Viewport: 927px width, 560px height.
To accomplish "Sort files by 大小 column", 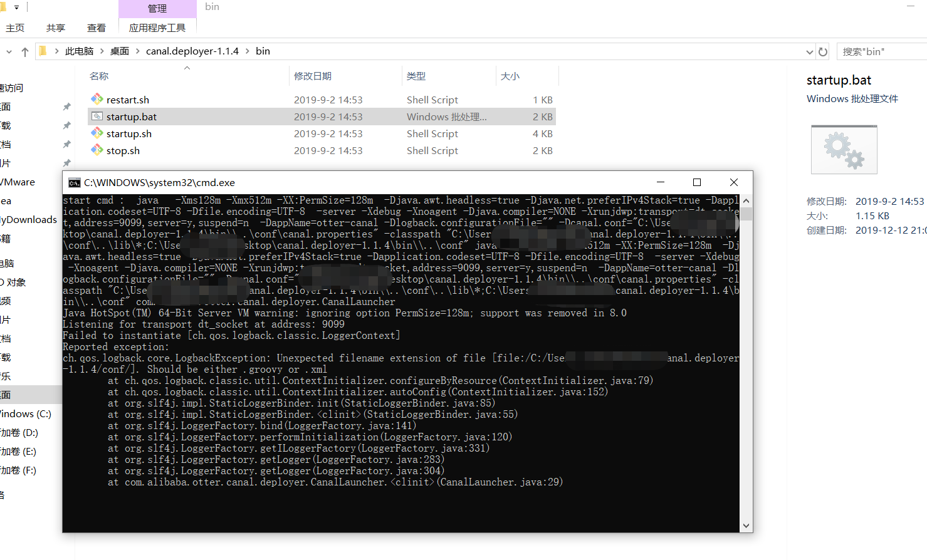I will tap(510, 76).
